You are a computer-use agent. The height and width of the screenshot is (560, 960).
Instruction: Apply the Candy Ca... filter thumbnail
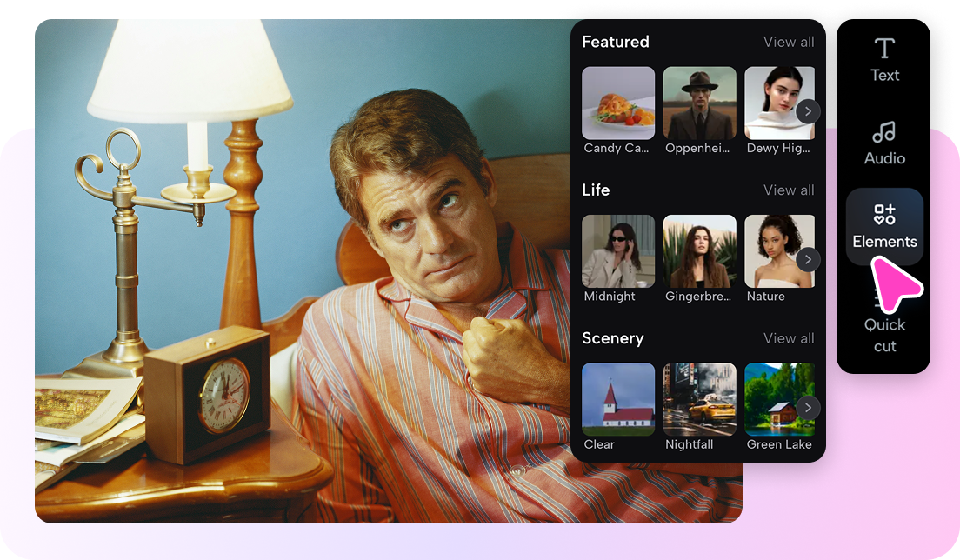pyautogui.click(x=617, y=103)
